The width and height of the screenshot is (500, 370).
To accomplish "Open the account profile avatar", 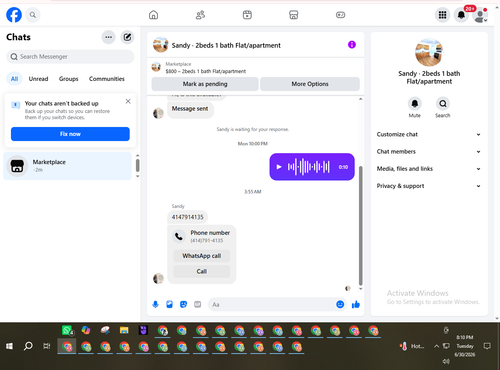I will [x=480, y=15].
